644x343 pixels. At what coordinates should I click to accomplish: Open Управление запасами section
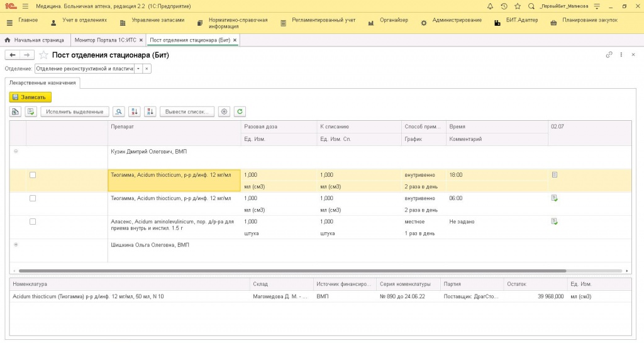click(x=158, y=20)
